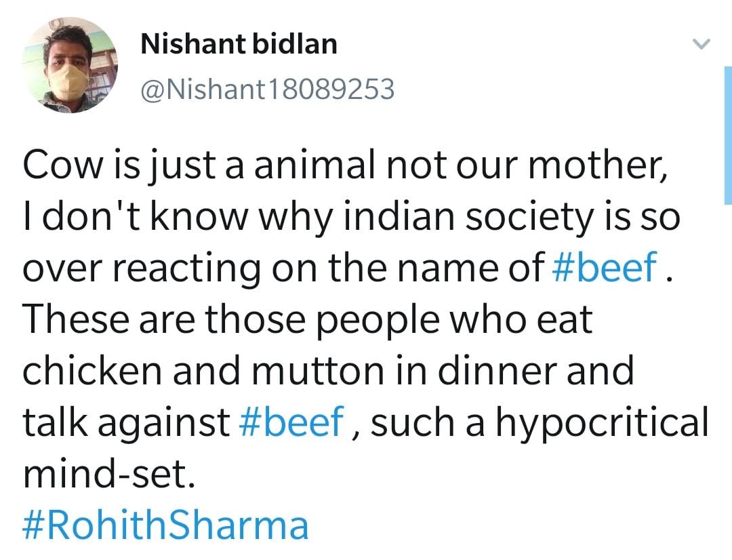
Task: Click the line 'These are those people who eat'
Action: coord(308,319)
